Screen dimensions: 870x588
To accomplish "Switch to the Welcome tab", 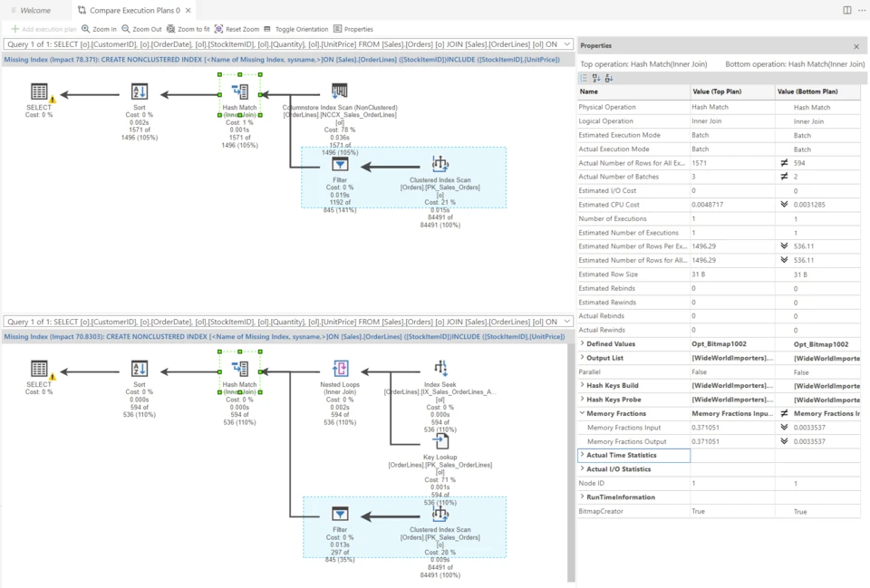I will (x=34, y=11).
